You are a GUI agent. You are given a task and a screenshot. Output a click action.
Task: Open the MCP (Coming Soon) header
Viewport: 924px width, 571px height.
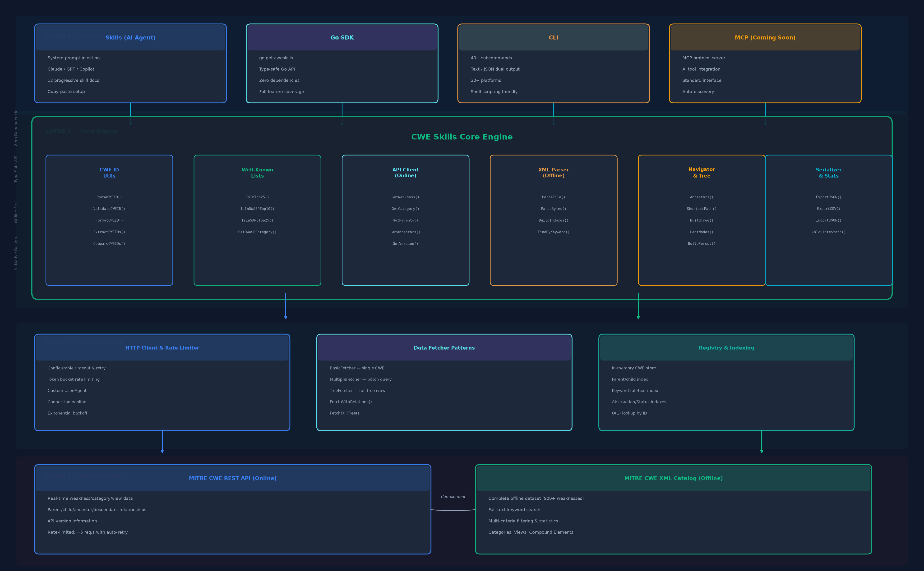point(765,38)
